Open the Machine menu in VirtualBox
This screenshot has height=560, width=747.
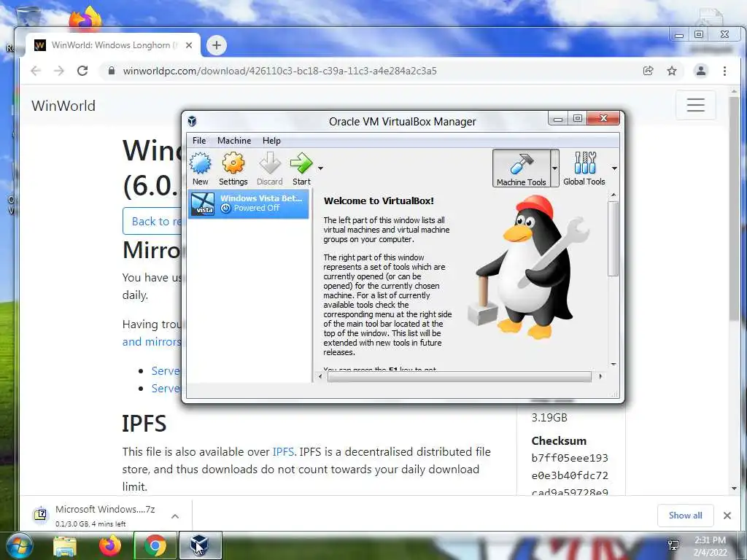(x=234, y=141)
